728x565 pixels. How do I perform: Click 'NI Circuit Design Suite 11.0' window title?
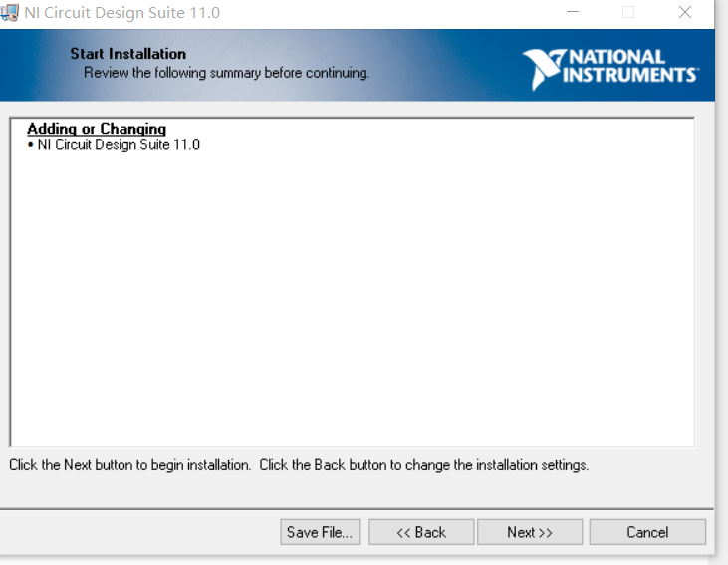(122, 13)
